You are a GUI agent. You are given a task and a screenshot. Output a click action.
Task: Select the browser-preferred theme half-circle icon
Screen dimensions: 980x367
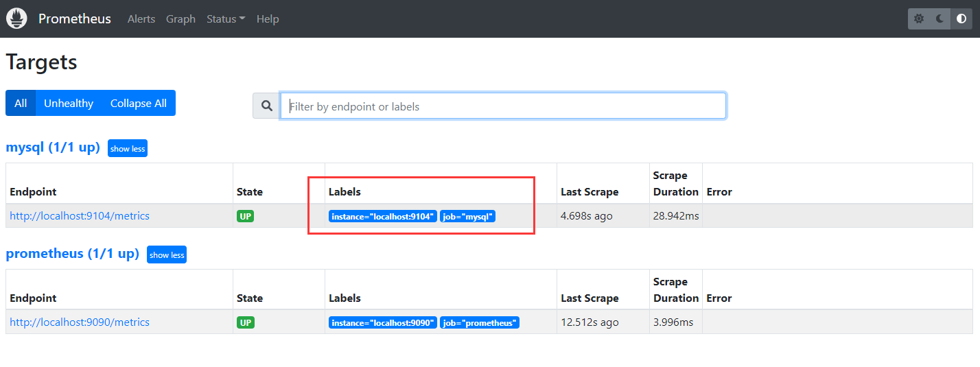click(x=961, y=19)
